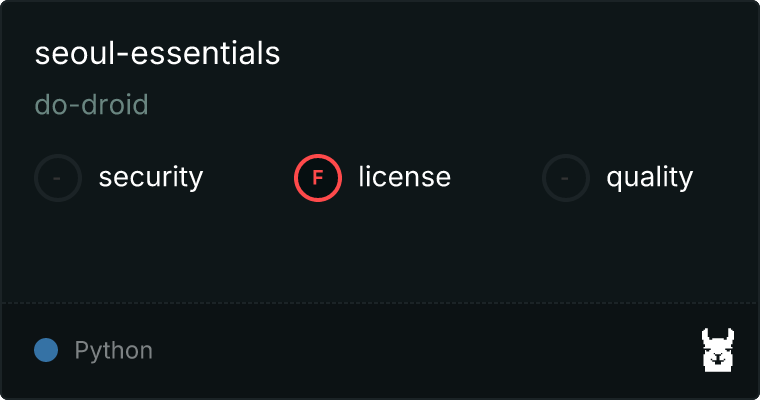Viewport: 760px width, 400px height.
Task: Open the do-droid author link
Action: pyautogui.click(x=91, y=105)
